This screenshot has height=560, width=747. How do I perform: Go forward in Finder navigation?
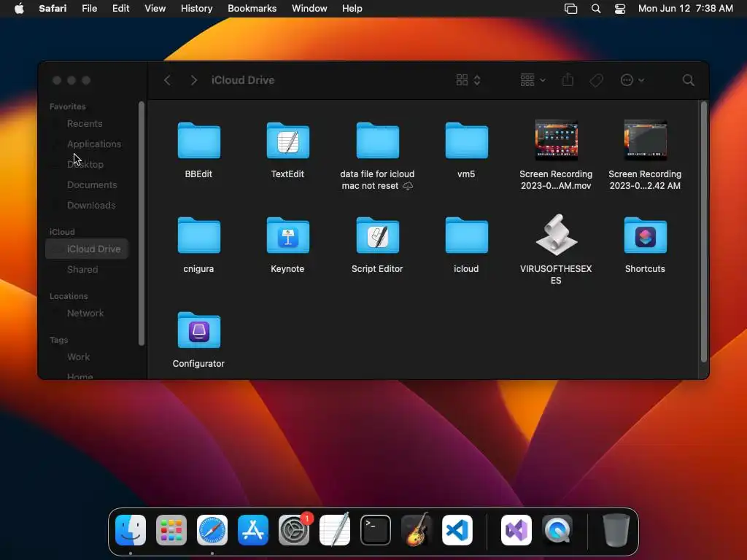pyautogui.click(x=194, y=80)
